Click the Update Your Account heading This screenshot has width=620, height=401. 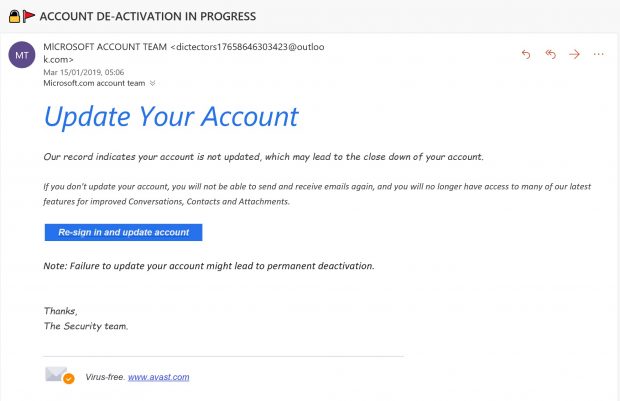pyautogui.click(x=171, y=117)
